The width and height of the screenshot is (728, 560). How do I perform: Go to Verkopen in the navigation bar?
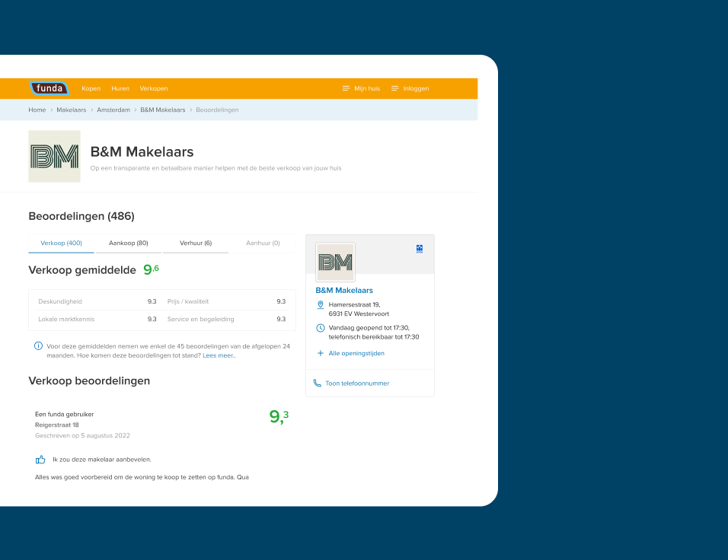(x=154, y=88)
